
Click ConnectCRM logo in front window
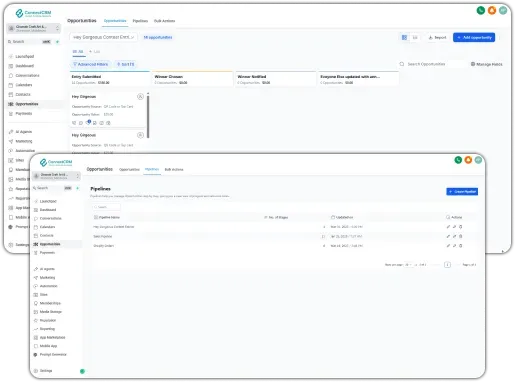point(56,162)
